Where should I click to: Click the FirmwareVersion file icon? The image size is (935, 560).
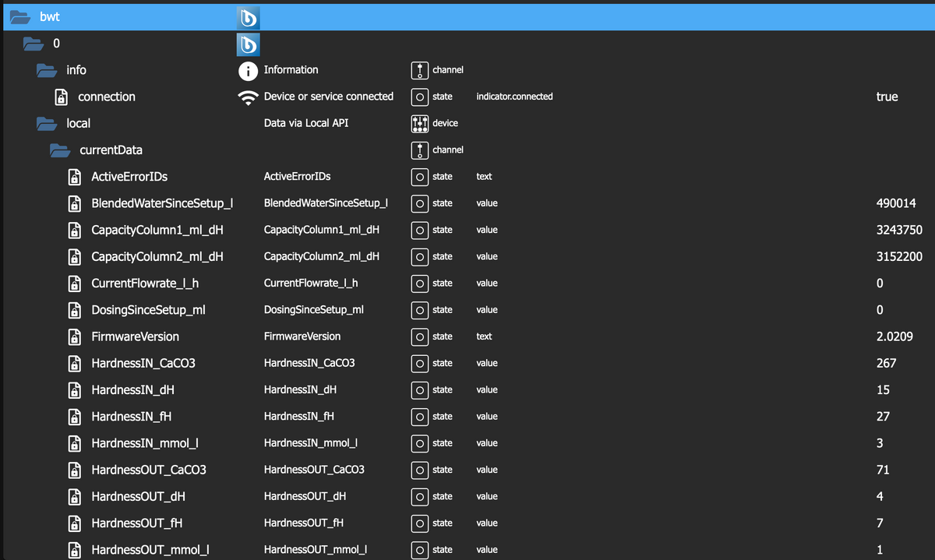pyautogui.click(x=74, y=336)
